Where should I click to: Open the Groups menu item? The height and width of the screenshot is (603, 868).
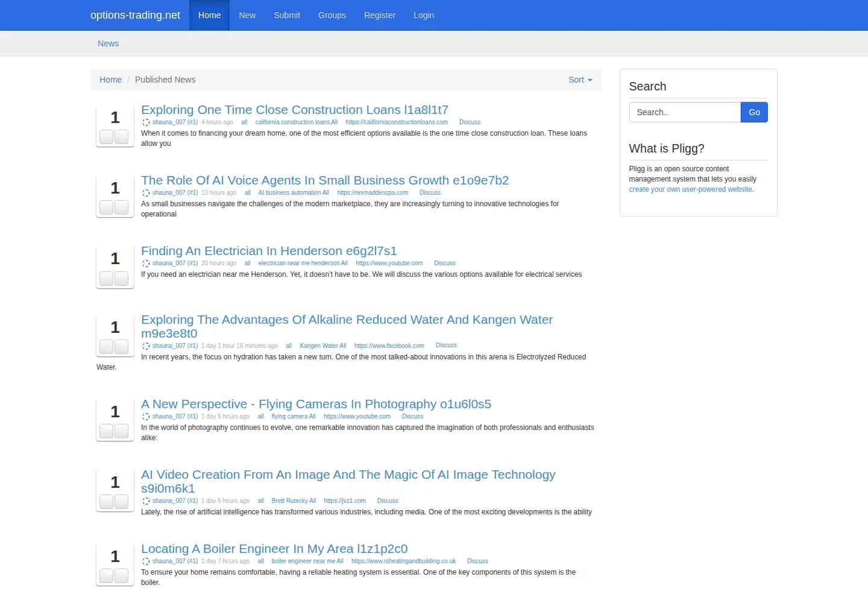[332, 15]
